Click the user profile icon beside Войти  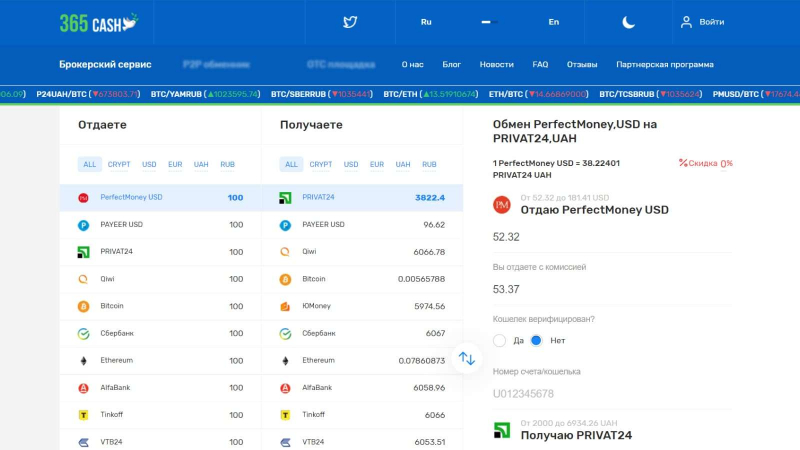[x=686, y=22]
